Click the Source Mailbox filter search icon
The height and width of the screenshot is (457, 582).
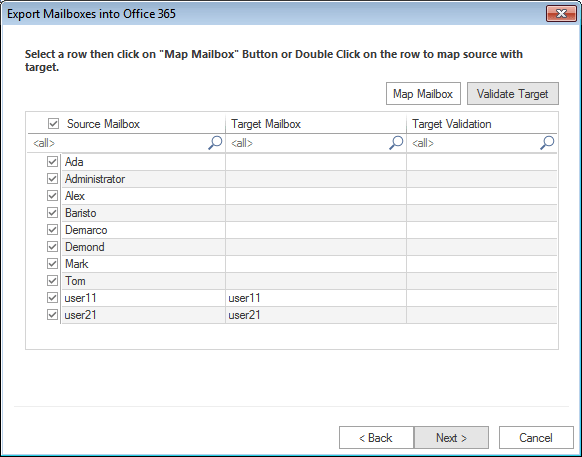coord(215,143)
